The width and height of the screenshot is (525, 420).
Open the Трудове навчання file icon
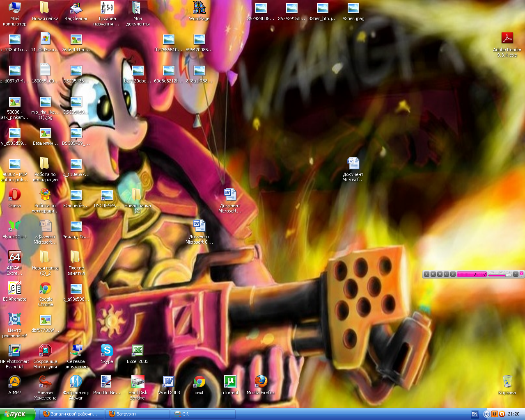coord(107,14)
